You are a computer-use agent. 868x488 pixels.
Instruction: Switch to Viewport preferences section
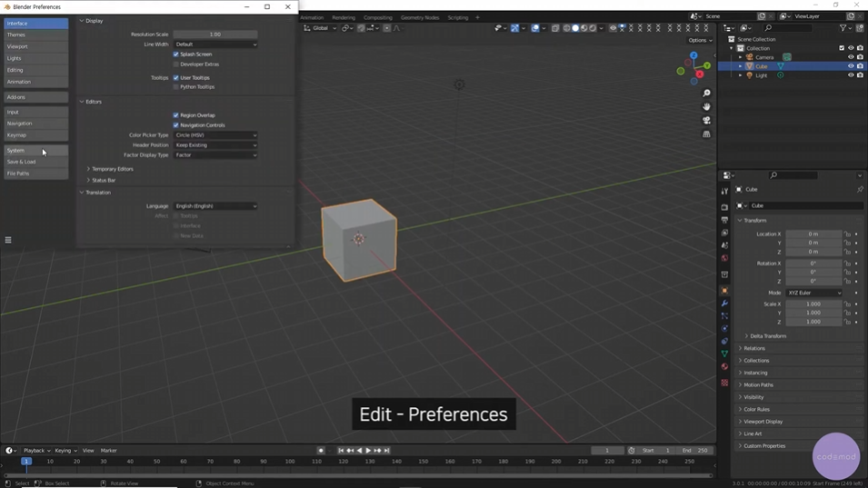(36, 46)
